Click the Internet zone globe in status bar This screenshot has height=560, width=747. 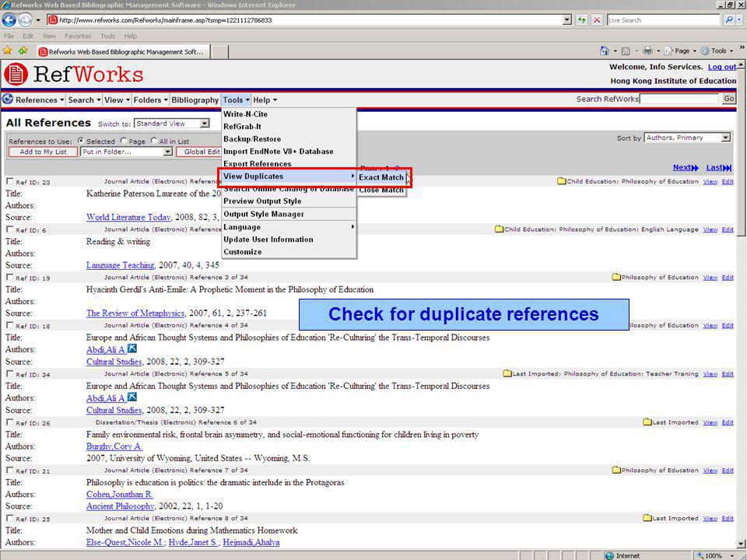pyautogui.click(x=609, y=555)
